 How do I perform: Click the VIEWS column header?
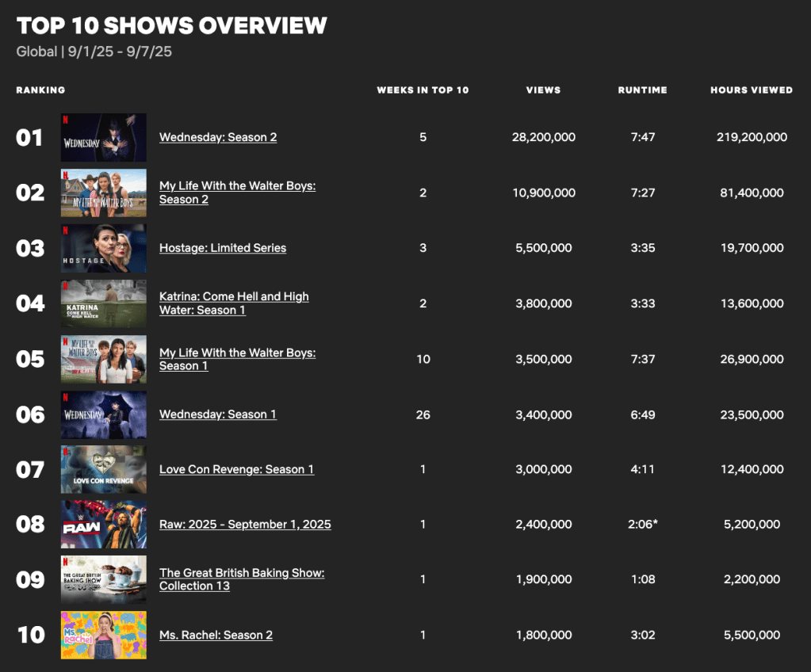[544, 90]
